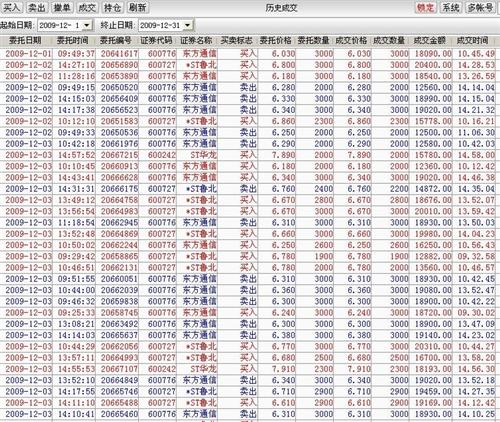Viewport: 500px width, 422px height.
Task: Open the 撤单 function
Action: 62,7
